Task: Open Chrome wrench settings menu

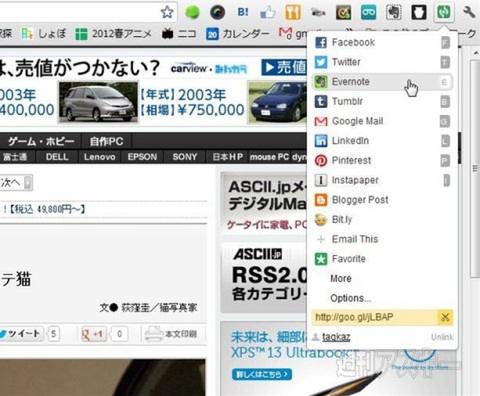Action: coord(469,13)
